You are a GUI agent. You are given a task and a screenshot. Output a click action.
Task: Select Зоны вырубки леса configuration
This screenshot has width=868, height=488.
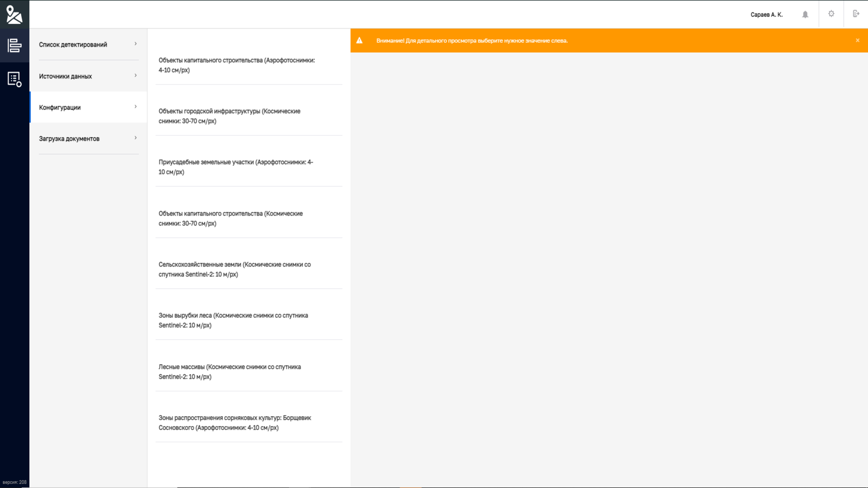(x=249, y=320)
